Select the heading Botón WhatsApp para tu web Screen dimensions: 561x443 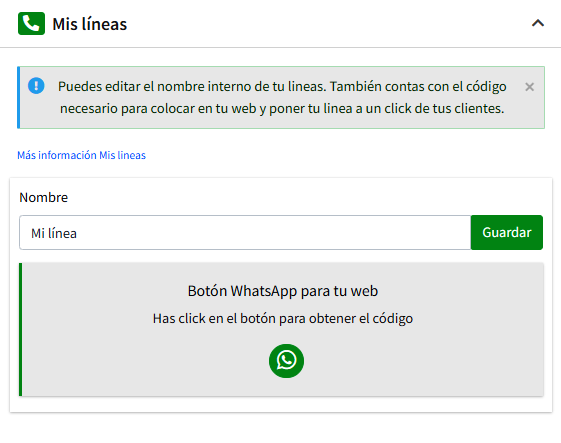[x=283, y=291]
